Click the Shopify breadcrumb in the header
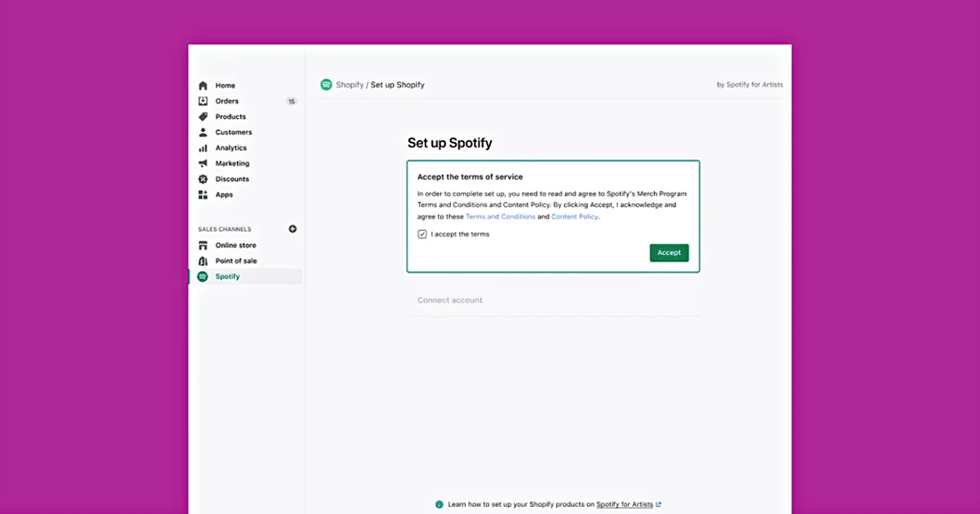Viewport: 980px width, 514px height. point(350,85)
